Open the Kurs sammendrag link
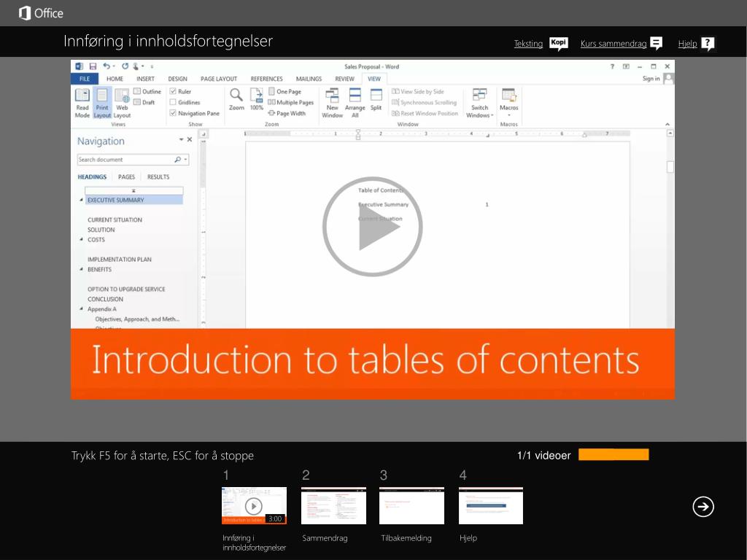The width and height of the screenshot is (747, 560). tap(614, 44)
